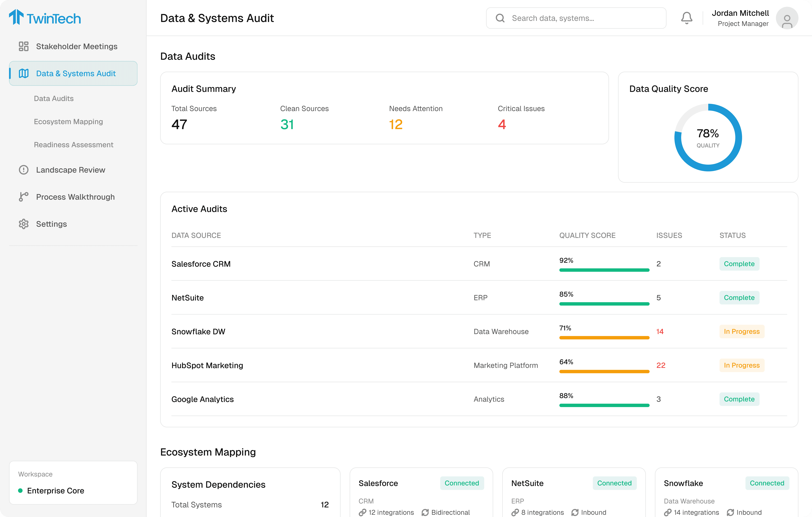Click the search magnifier icon

tap(500, 18)
